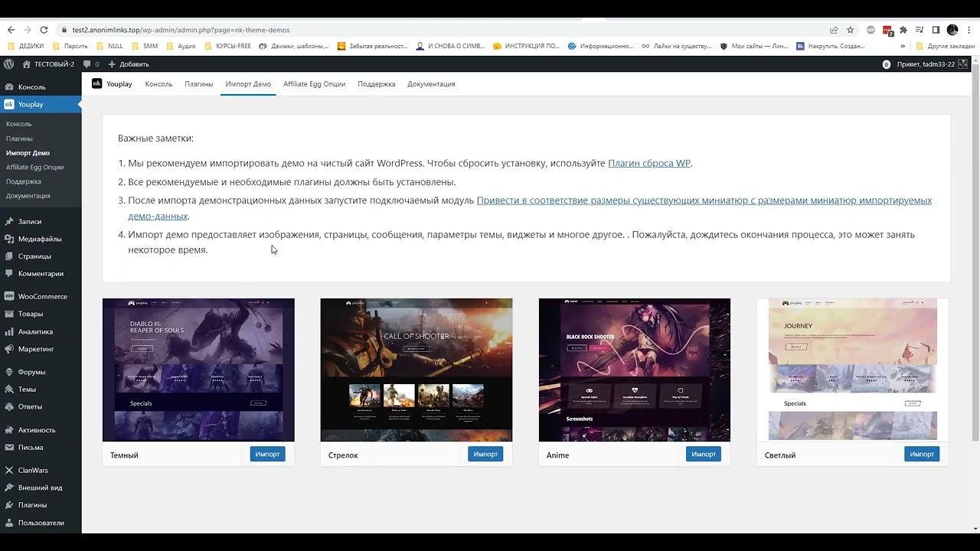Click the Diablo III dark demo thumbnail

coord(198,370)
